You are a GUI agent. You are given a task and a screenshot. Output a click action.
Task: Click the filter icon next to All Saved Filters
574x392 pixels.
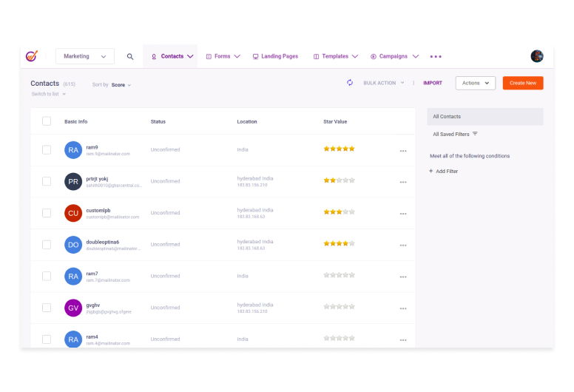tap(475, 134)
